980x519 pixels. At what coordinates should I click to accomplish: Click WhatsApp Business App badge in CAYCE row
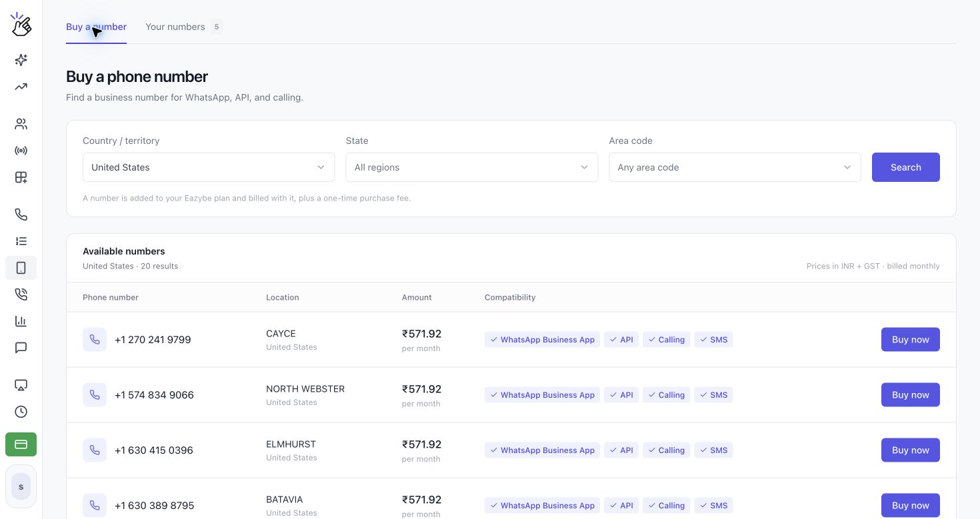click(x=542, y=340)
